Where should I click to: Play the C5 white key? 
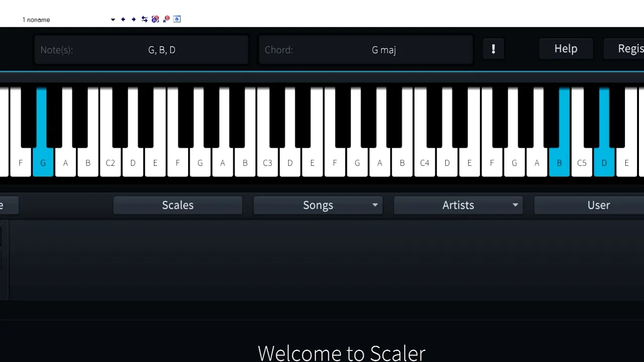click(x=582, y=163)
